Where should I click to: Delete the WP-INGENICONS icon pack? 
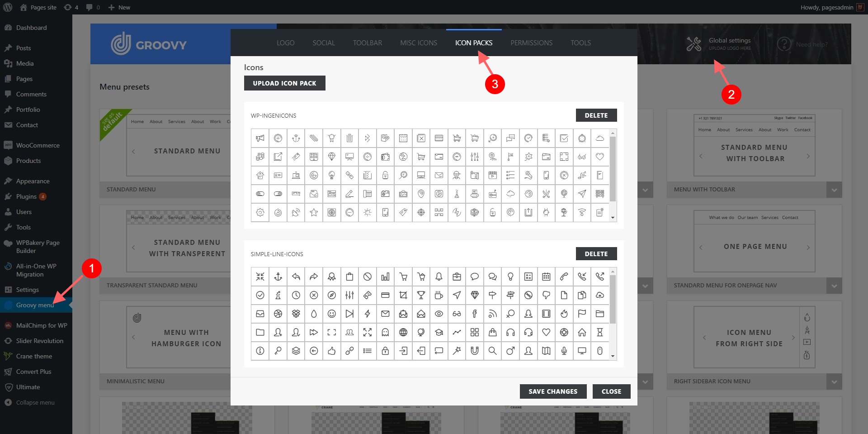click(x=596, y=115)
